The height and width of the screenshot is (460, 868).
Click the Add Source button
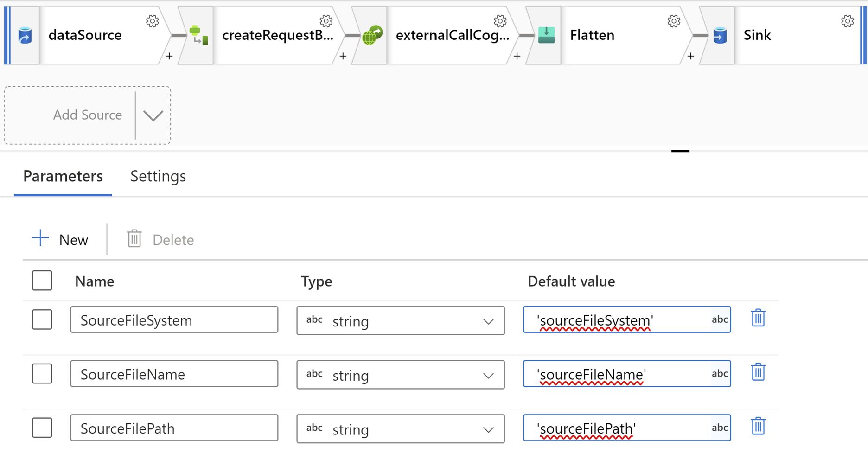tap(87, 115)
